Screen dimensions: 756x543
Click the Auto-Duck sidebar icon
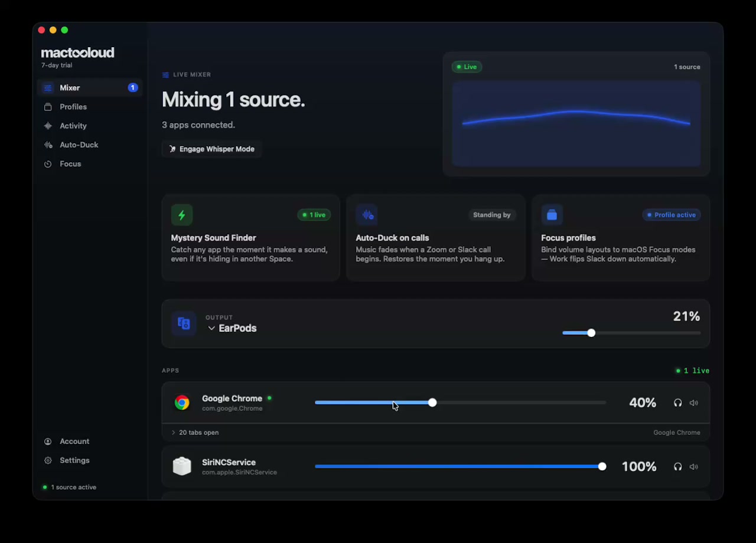coord(48,145)
